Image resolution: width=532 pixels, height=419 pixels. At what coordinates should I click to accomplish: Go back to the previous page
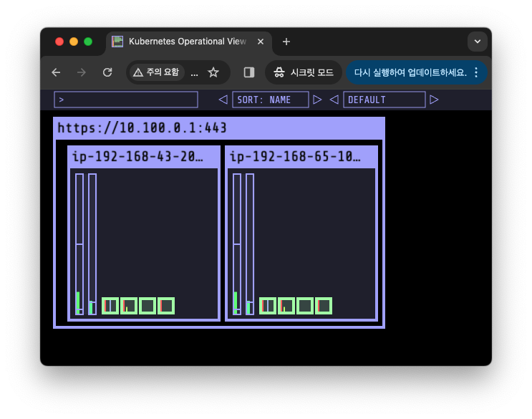(x=56, y=72)
